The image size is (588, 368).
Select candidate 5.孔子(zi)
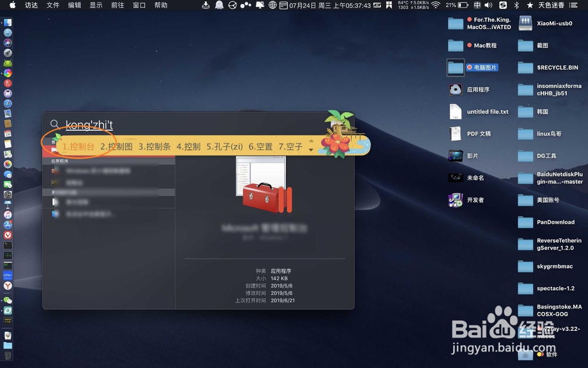225,147
